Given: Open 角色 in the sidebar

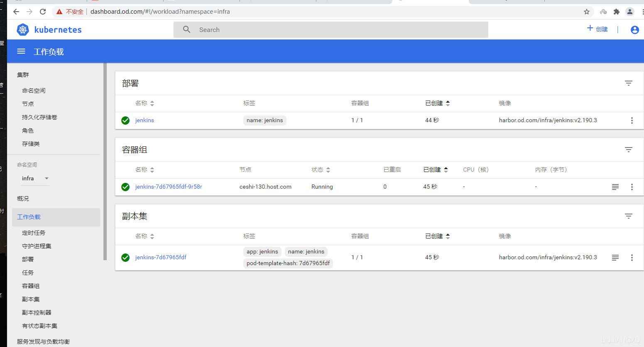Looking at the screenshot, I should [x=28, y=130].
